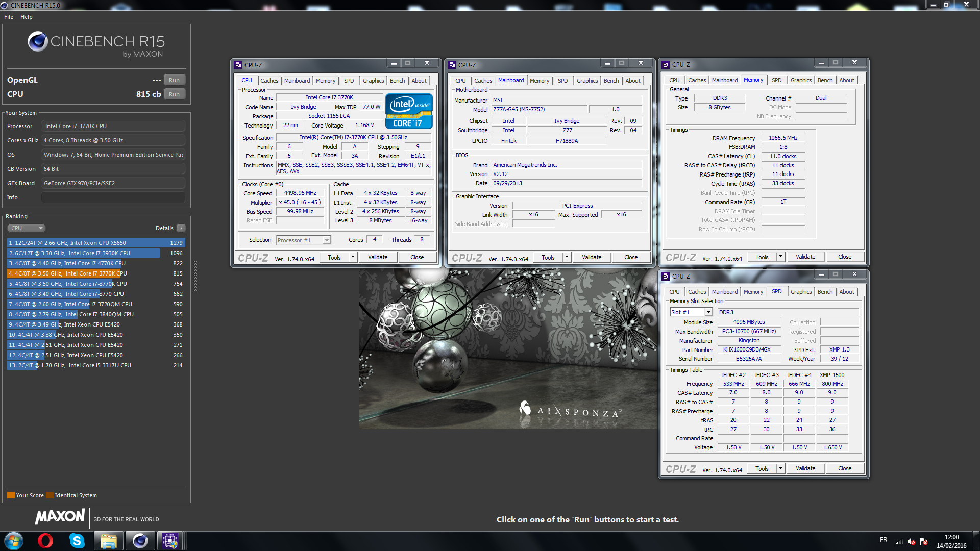Open Skype from the taskbar
The height and width of the screenshot is (551, 980).
click(x=77, y=541)
